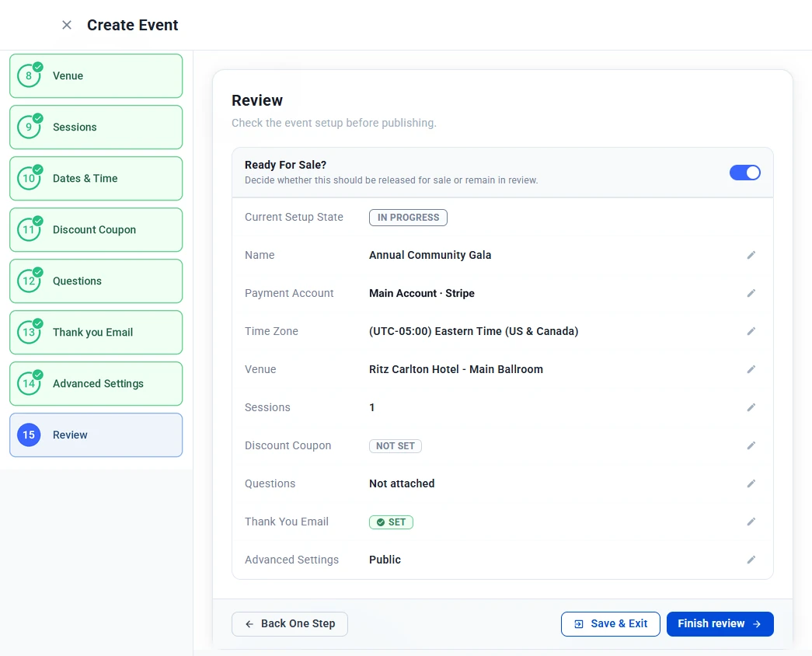
Task: Close the Create Event dialog with X
Action: tap(67, 25)
